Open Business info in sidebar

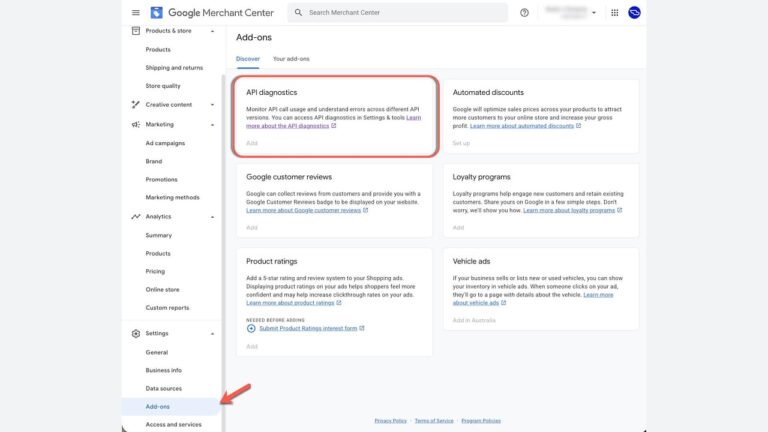point(164,370)
